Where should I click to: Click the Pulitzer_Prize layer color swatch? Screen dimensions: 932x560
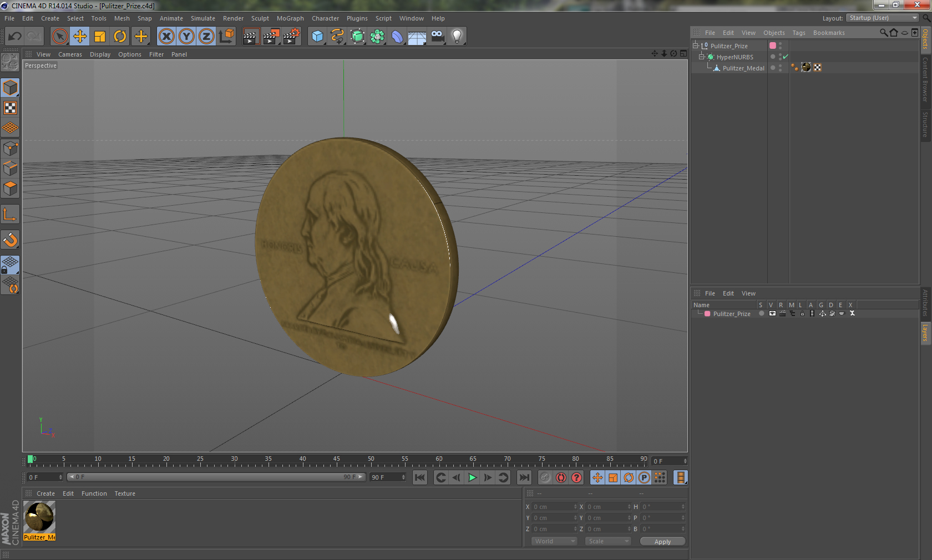click(x=773, y=45)
